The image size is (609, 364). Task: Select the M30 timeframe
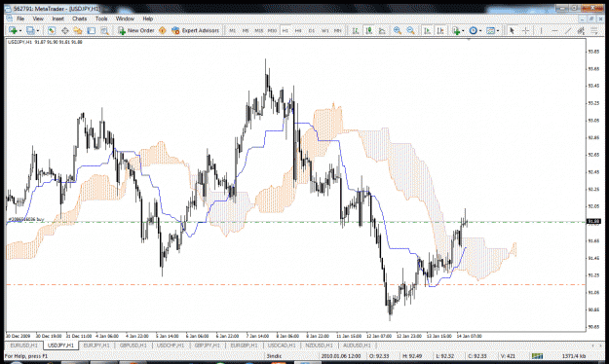click(272, 30)
